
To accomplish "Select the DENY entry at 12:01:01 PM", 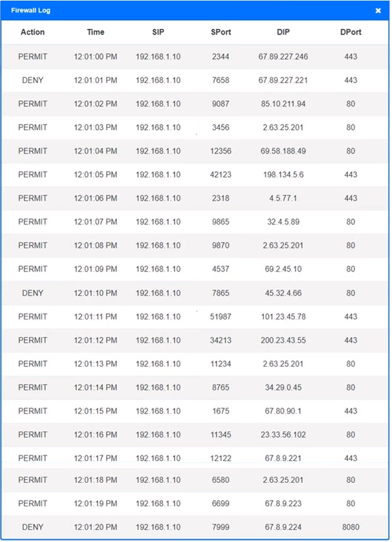I will [195, 80].
